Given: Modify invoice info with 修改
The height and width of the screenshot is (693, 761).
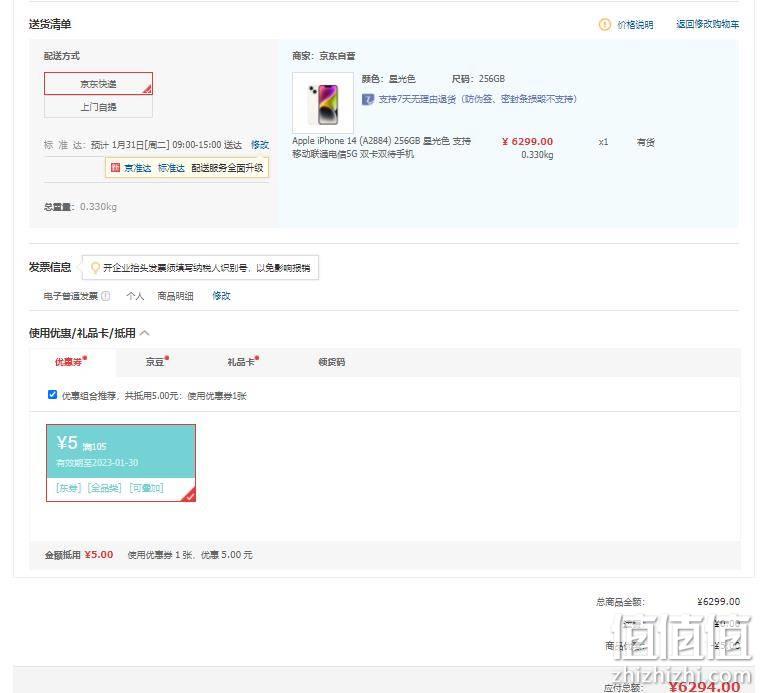Looking at the screenshot, I should tap(221, 296).
